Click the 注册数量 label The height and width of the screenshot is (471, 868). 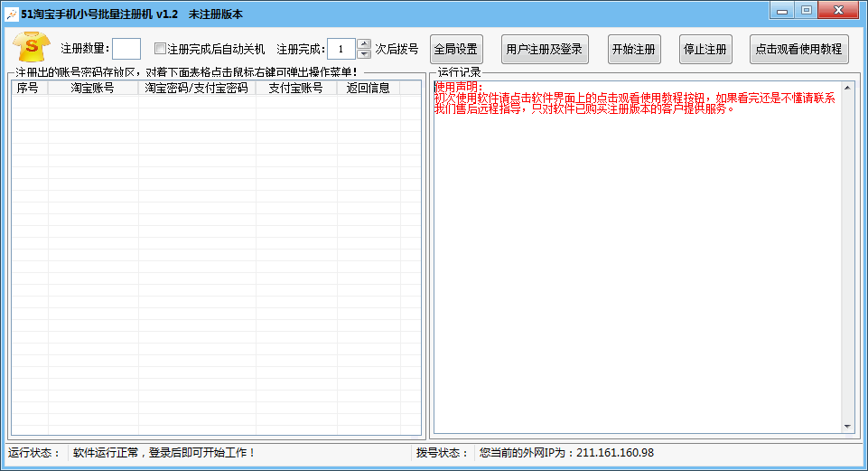point(85,49)
